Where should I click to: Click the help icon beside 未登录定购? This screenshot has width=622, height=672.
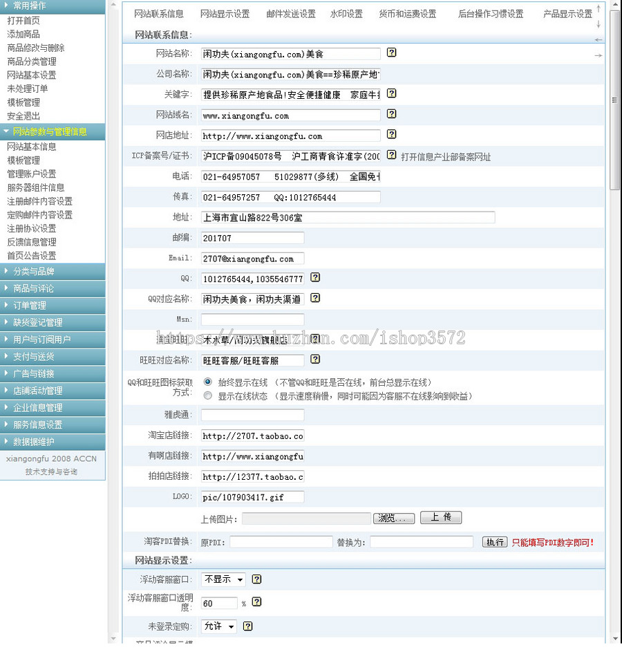tap(247, 626)
